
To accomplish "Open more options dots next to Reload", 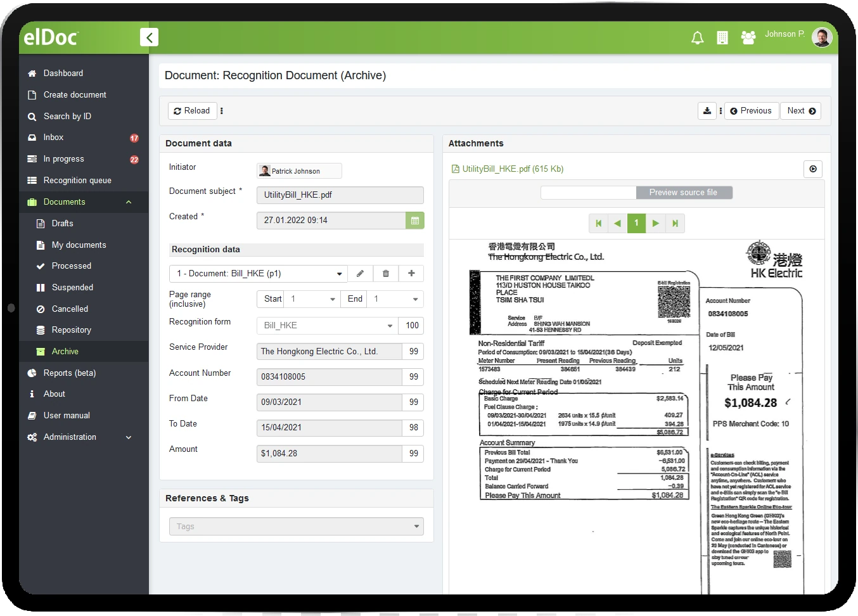I will coord(222,111).
